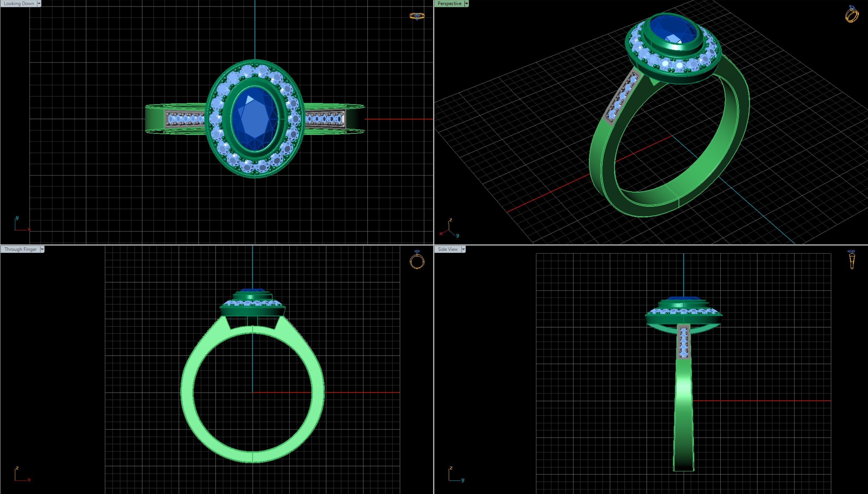Click orange ring icon in Through Finger view
This screenshot has height=494, width=868.
[417, 260]
